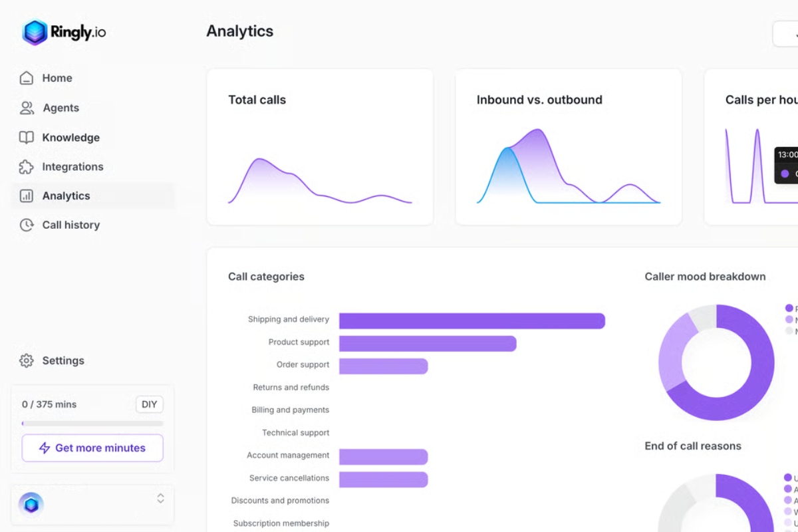Click the End of call reasons donut
Screen dimensions: 798x532
tap(716, 503)
